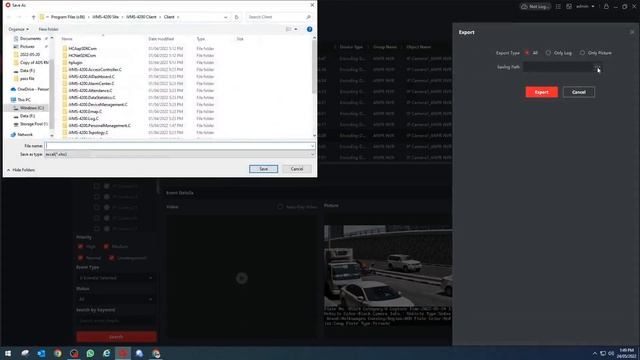Click the Saving Path field
The width and height of the screenshot is (640, 360).
[x=558, y=67]
